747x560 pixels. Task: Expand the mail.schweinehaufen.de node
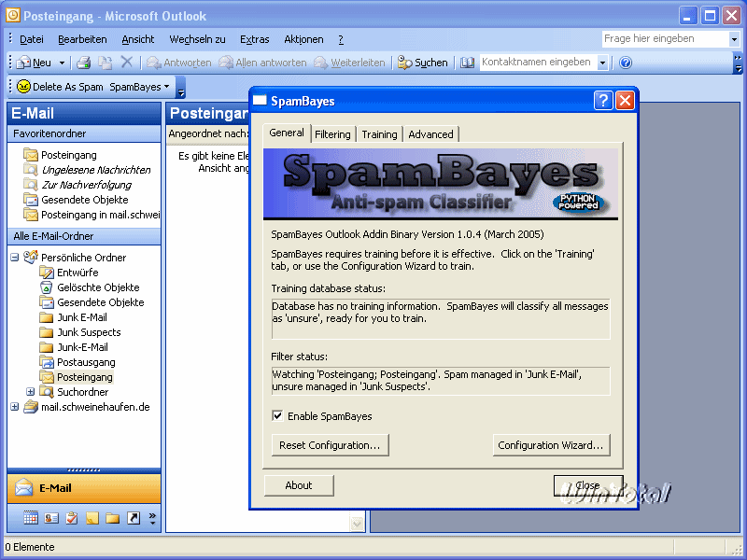[x=15, y=407]
